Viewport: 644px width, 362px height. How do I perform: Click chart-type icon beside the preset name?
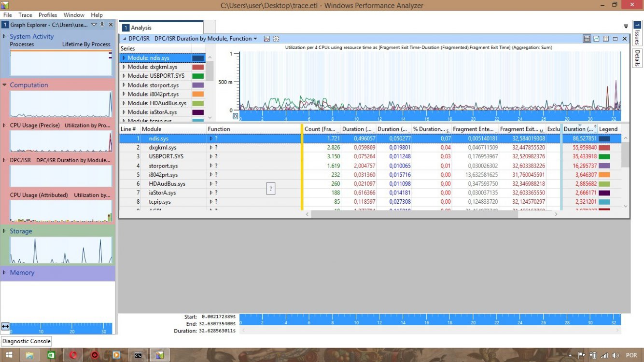coord(266,39)
